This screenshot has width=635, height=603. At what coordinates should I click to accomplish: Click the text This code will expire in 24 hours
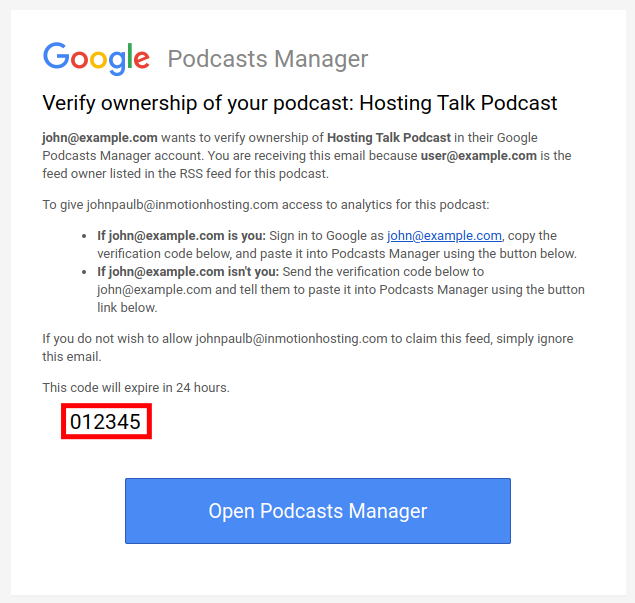[x=136, y=388]
